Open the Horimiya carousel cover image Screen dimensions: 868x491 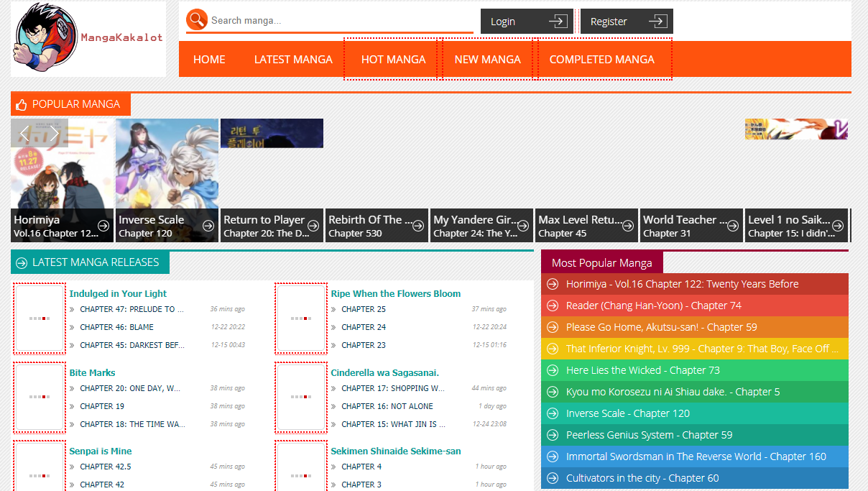tap(63, 180)
